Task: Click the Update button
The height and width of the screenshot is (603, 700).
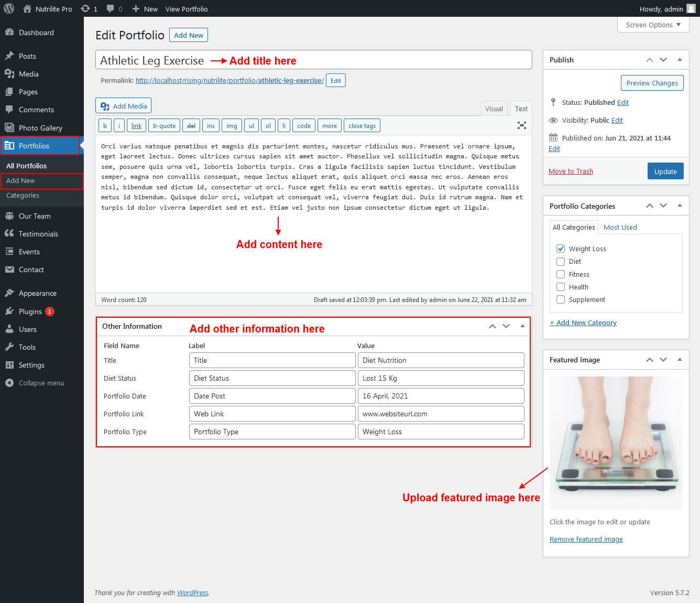Action: [x=665, y=171]
